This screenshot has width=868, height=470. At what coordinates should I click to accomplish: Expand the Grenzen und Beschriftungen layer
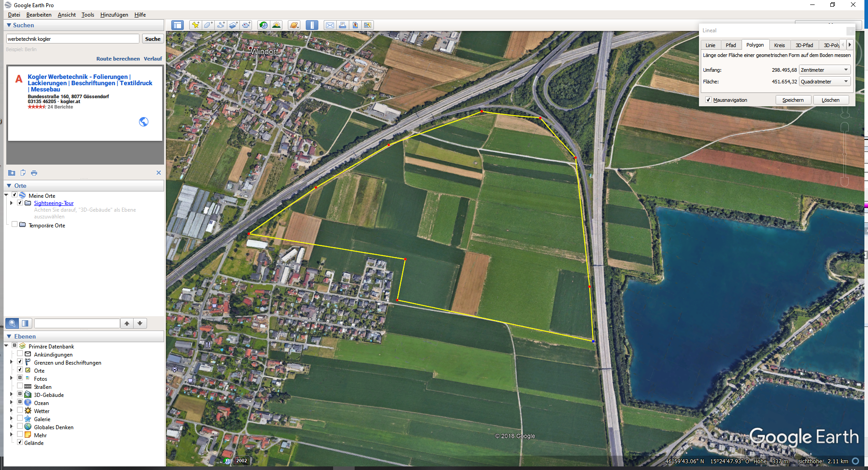pyautogui.click(x=11, y=362)
